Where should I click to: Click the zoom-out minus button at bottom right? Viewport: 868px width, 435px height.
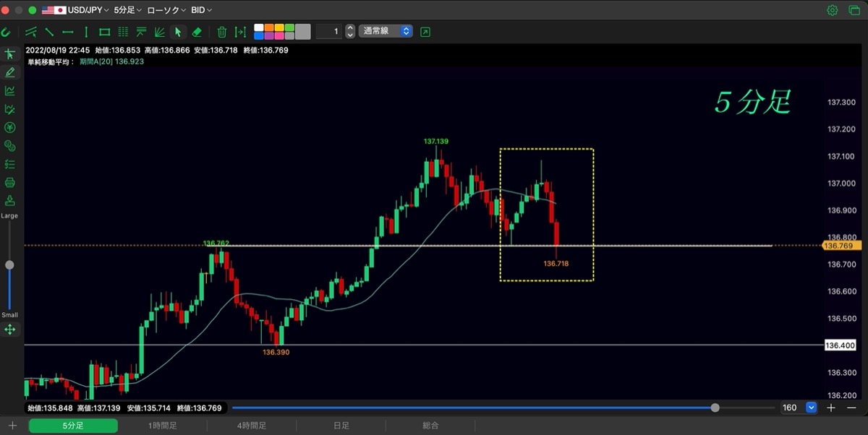851,408
